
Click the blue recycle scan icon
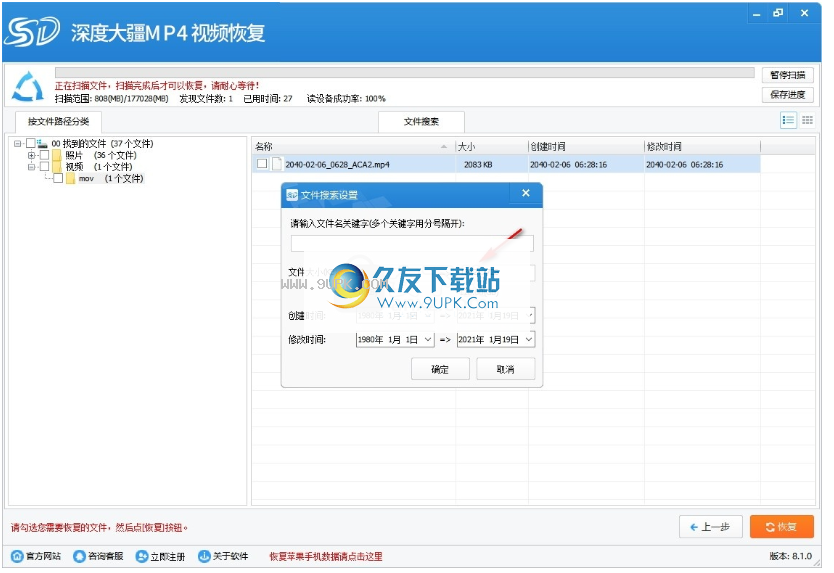click(28, 87)
